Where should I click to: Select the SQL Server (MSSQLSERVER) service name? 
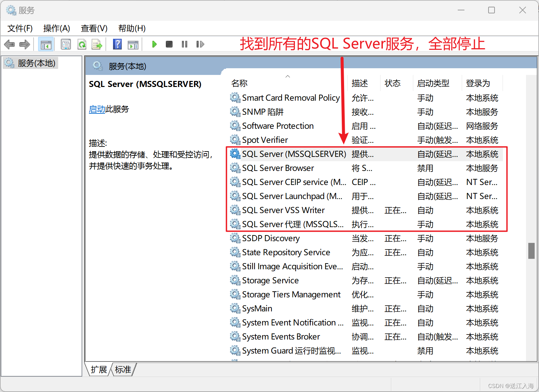pyautogui.click(x=294, y=154)
